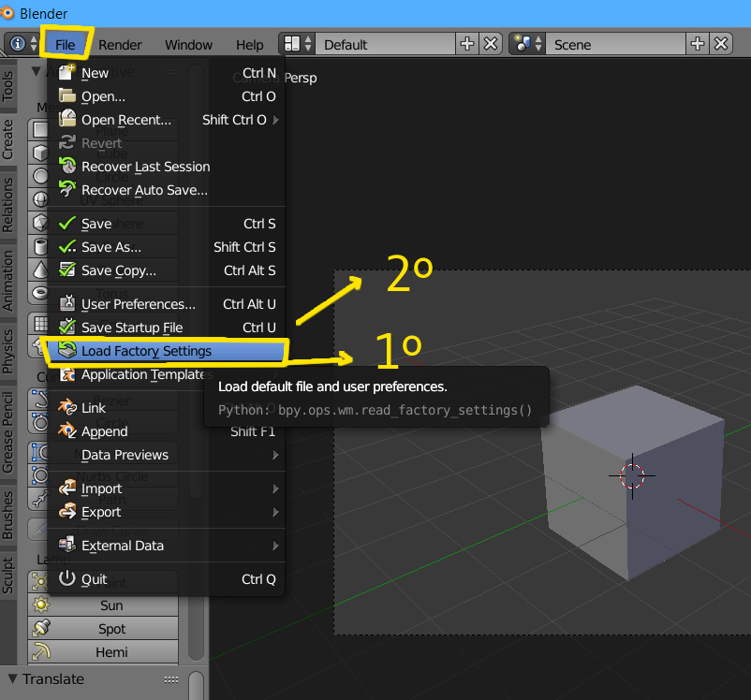751x700 pixels.
Task: Switch to the Physics tab
Action: tap(8, 351)
